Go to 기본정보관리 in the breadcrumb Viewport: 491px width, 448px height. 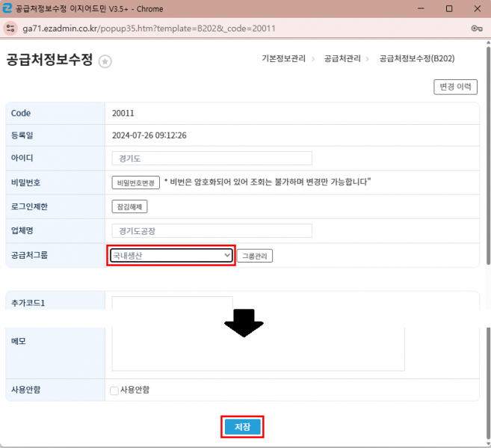click(283, 58)
